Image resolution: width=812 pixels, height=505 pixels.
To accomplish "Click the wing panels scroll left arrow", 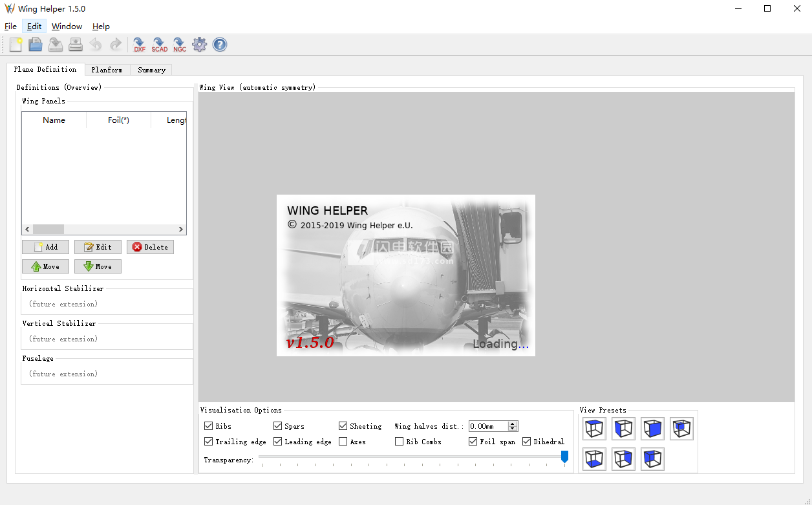I will tap(27, 230).
